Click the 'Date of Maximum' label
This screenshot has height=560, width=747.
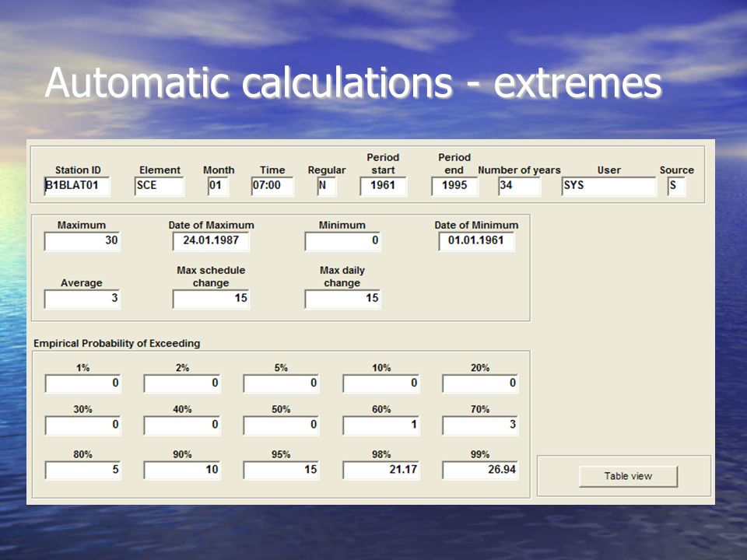pyautogui.click(x=211, y=226)
